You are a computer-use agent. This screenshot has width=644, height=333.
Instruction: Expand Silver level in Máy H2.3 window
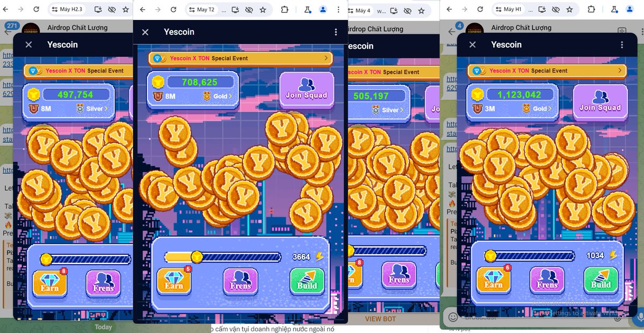coord(91,108)
